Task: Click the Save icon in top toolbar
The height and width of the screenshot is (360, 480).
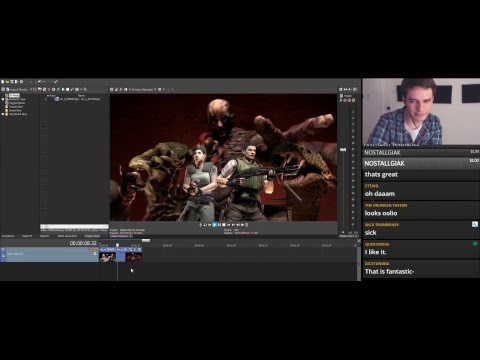Action: pyautogui.click(x=12, y=82)
